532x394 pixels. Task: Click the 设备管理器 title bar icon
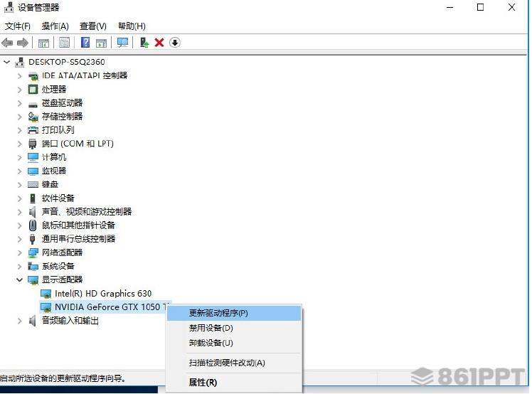point(9,7)
